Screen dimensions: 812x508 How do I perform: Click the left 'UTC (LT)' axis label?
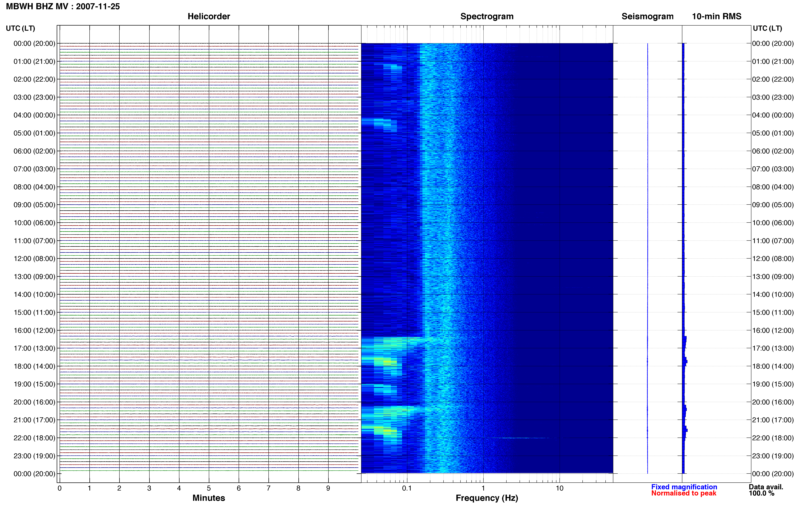(x=21, y=28)
